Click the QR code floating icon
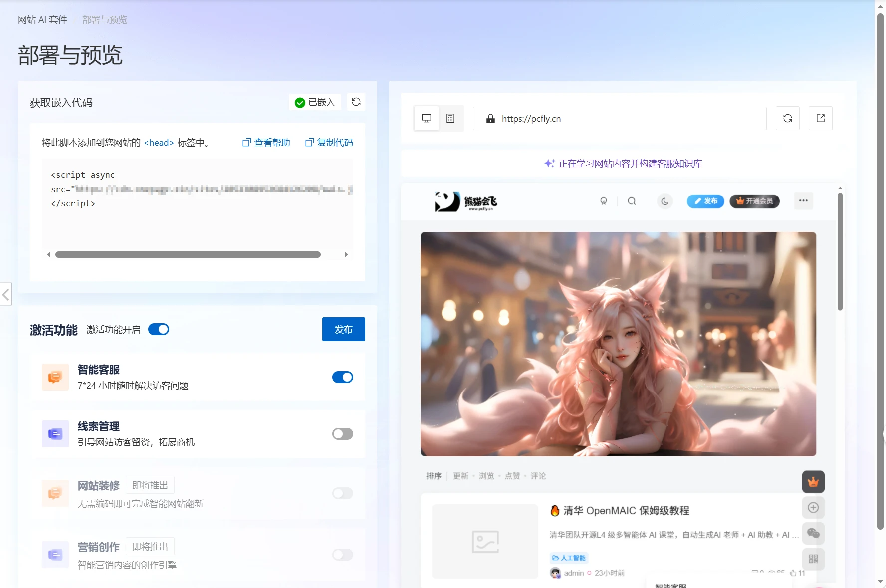Screen dimensions: 886x588 click(x=813, y=559)
